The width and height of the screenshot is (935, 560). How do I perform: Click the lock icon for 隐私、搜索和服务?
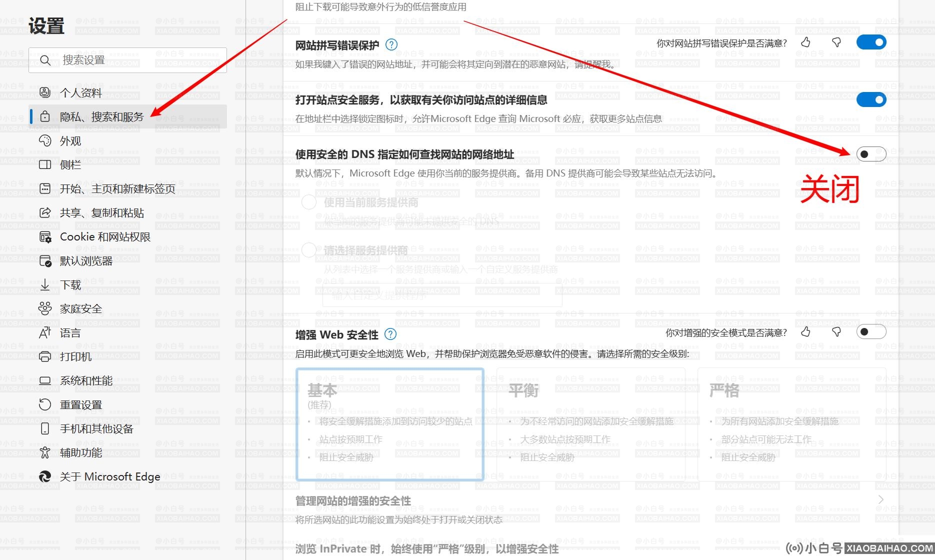click(45, 116)
